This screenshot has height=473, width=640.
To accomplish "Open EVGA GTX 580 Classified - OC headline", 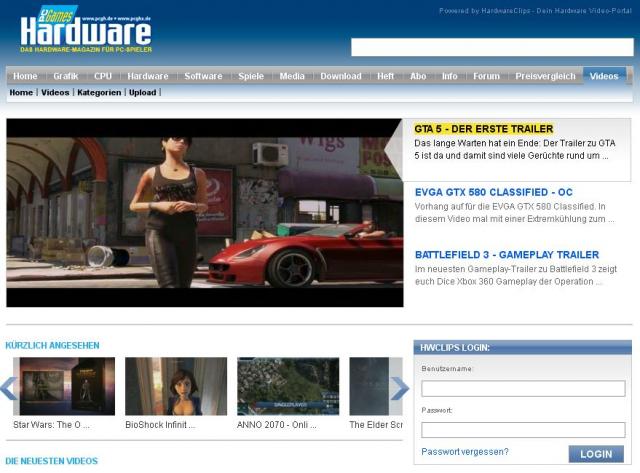I will point(493,192).
